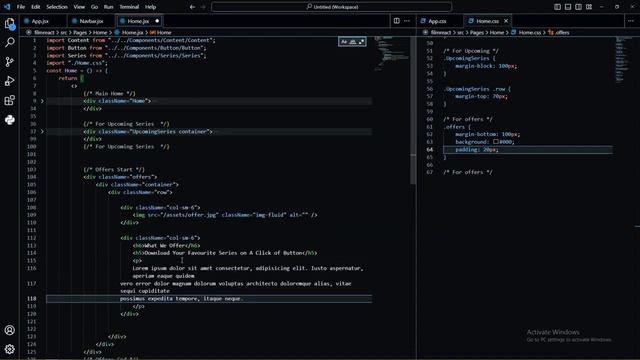Open filmreact breadcrumb in Home.css editor
Viewport: 640px width, 360px height.
(x=441, y=32)
